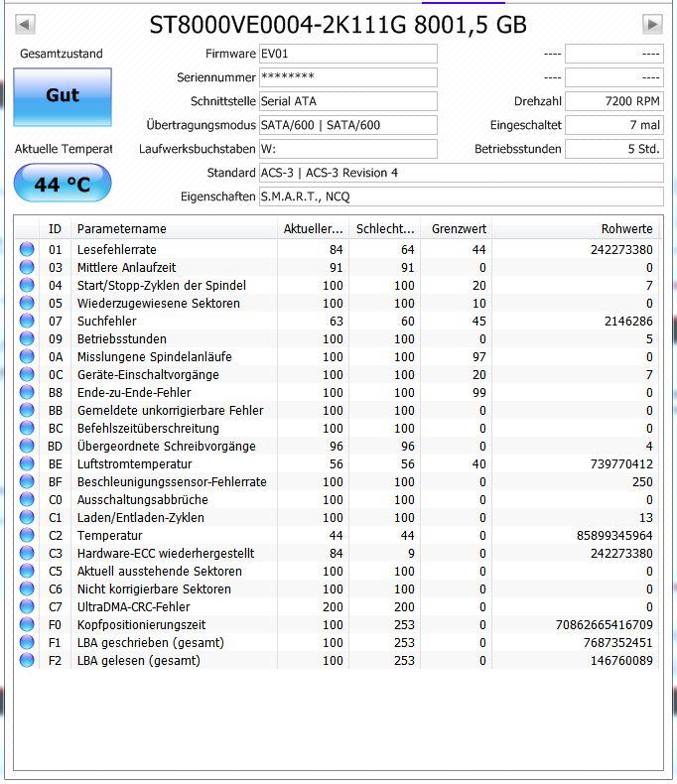The height and width of the screenshot is (784, 677).
Task: Click status orb for Ausschaltungsabbrüche row
Action: click(x=27, y=499)
